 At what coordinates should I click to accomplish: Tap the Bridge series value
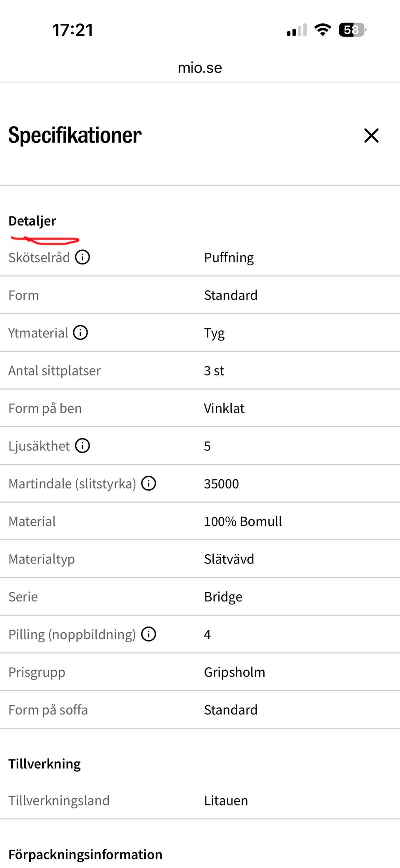(223, 597)
